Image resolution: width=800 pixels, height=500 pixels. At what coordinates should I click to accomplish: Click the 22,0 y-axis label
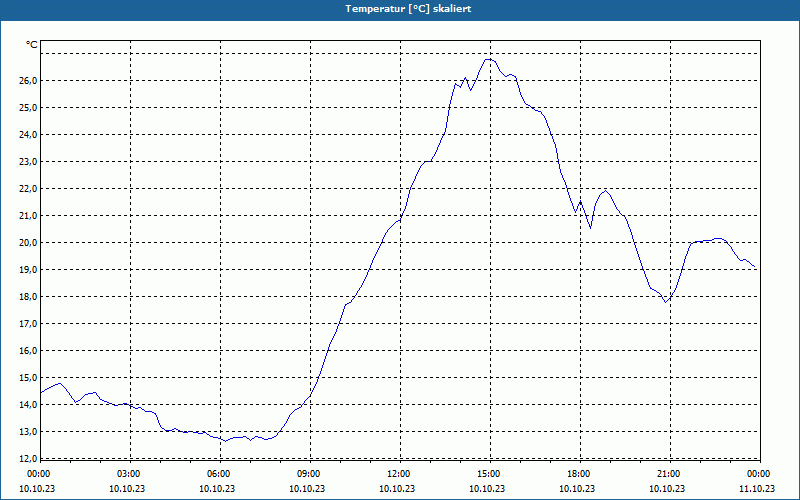click(x=28, y=189)
